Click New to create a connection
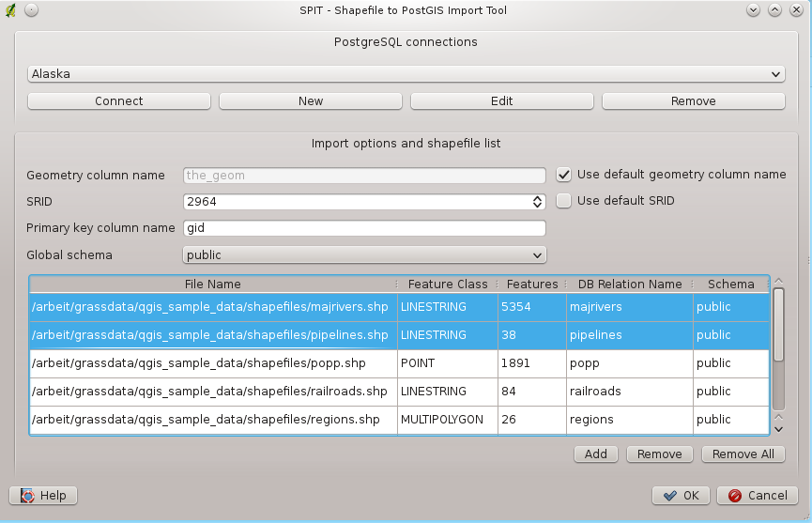Screen dimensions: 812x523 pyautogui.click(x=311, y=100)
